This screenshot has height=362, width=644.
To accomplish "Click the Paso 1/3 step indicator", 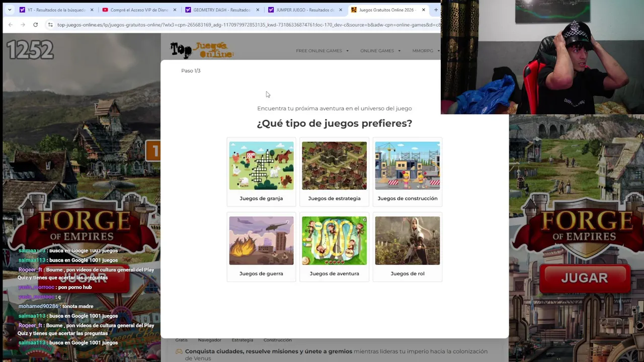I will [191, 70].
